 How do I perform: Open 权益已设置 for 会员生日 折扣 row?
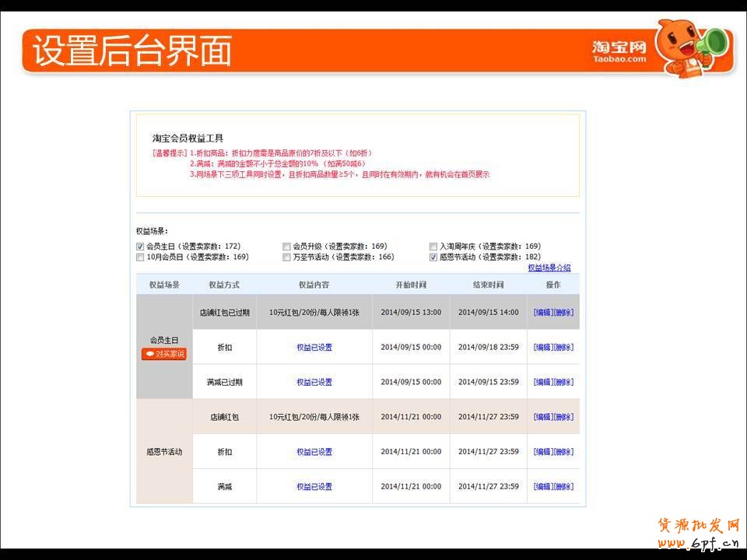coord(314,347)
